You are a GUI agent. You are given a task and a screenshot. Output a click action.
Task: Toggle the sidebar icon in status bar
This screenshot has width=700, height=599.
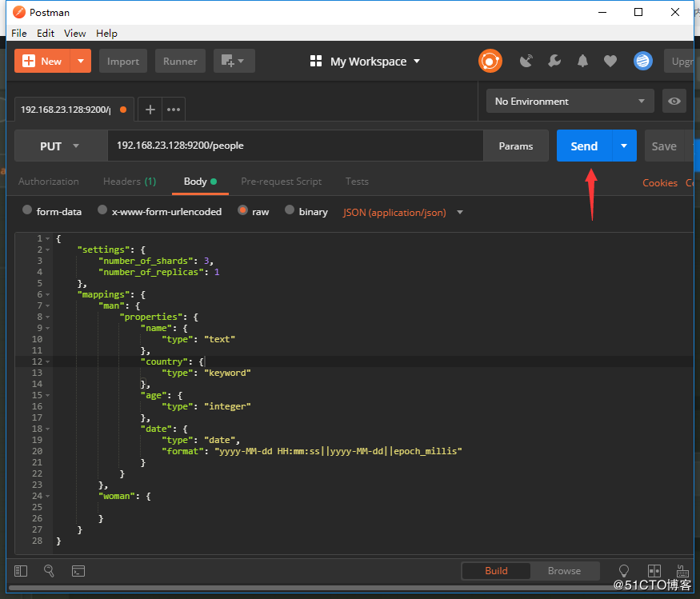(21, 571)
